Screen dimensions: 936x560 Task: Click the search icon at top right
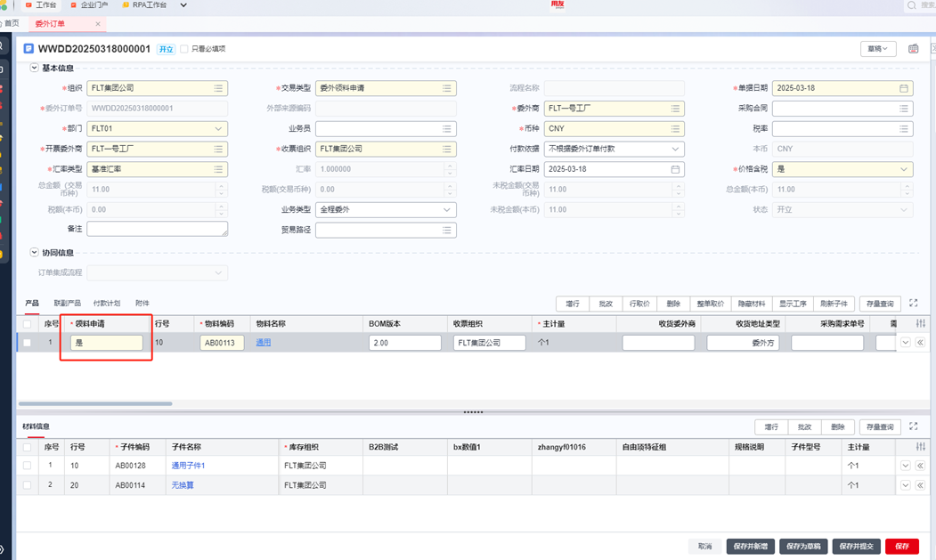tap(912, 5)
